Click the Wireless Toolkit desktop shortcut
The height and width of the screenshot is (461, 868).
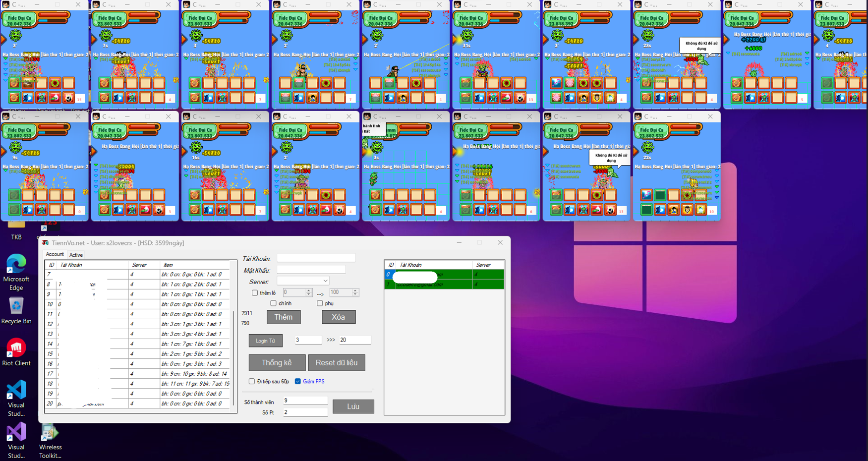(x=50, y=433)
